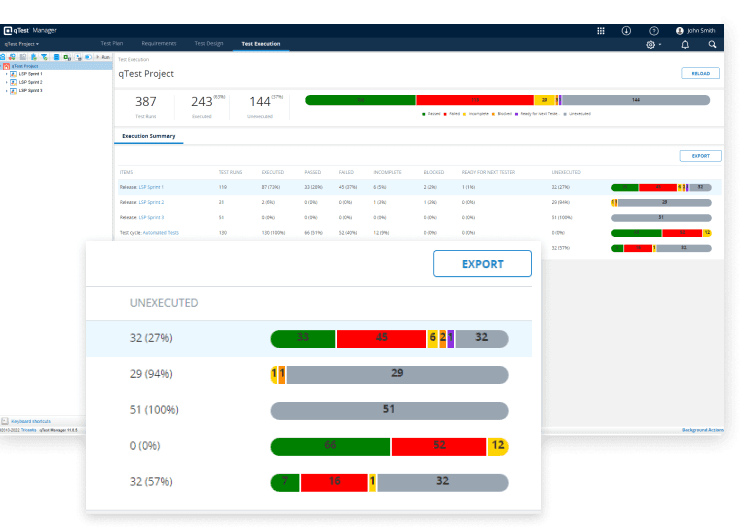Select qTest Project root in tree
This screenshot has width=744, height=530.
25,66
